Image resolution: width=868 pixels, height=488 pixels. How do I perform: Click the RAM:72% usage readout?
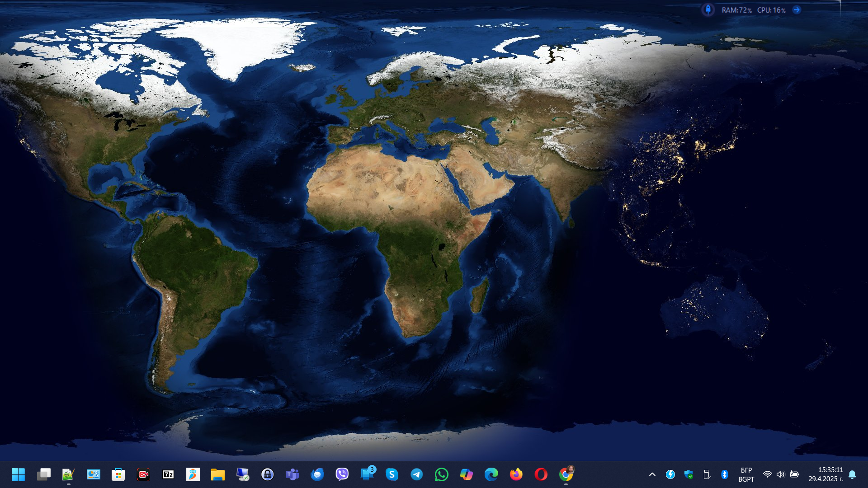tap(737, 10)
